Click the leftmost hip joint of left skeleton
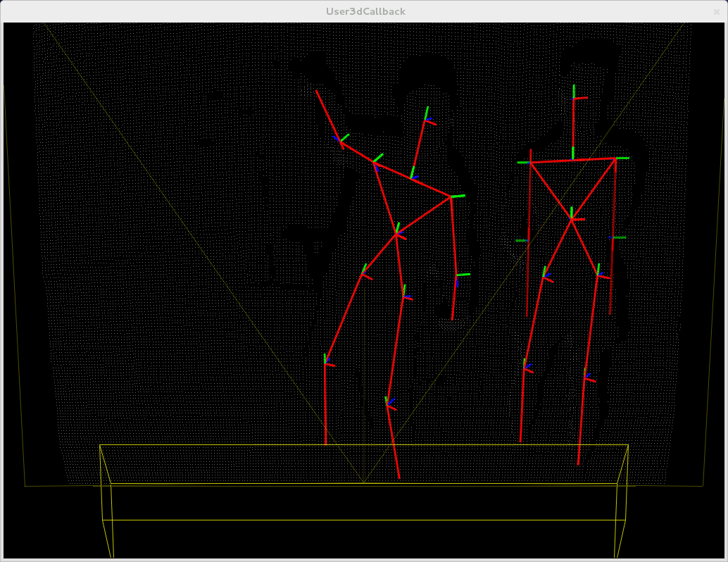This screenshot has width=728, height=562. tap(362, 273)
